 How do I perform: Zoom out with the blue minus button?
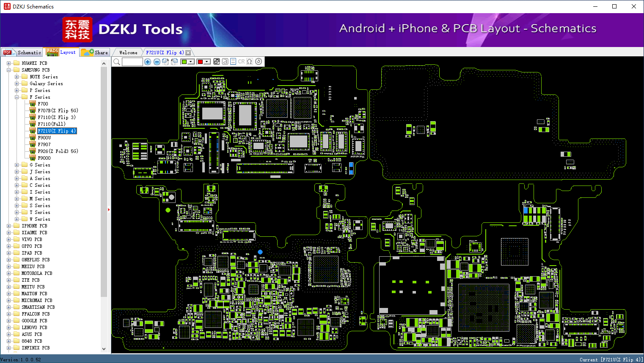point(157,62)
